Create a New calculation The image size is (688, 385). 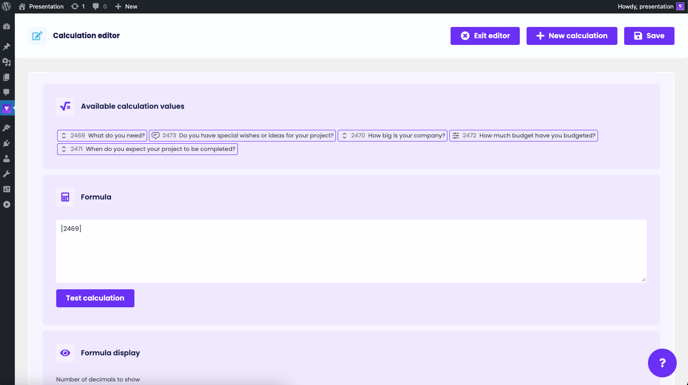(572, 36)
